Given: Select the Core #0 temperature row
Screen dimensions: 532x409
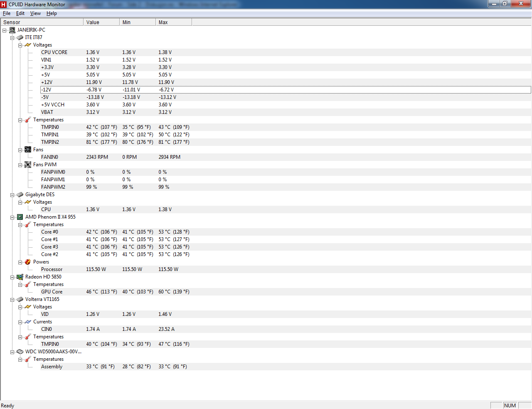Looking at the screenshot, I should click(286, 232).
